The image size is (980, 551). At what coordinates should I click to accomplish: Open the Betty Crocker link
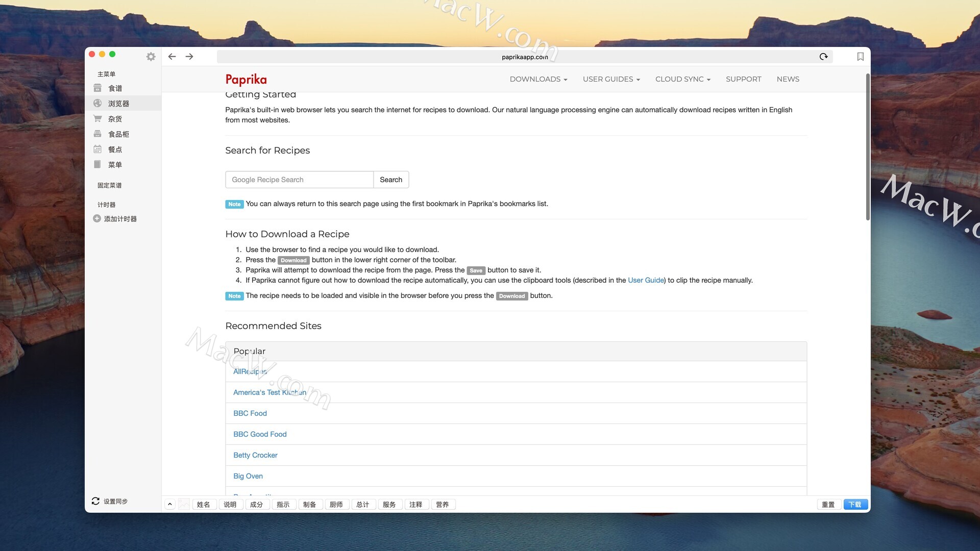255,455
